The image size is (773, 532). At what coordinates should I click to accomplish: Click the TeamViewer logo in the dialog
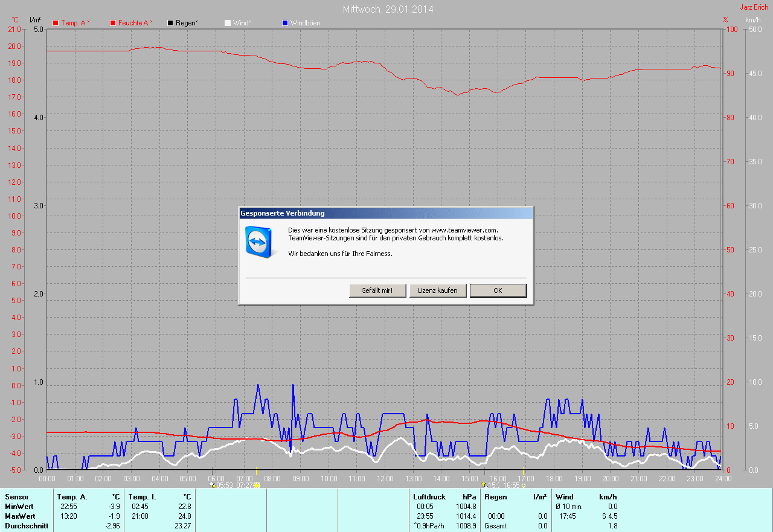258,242
